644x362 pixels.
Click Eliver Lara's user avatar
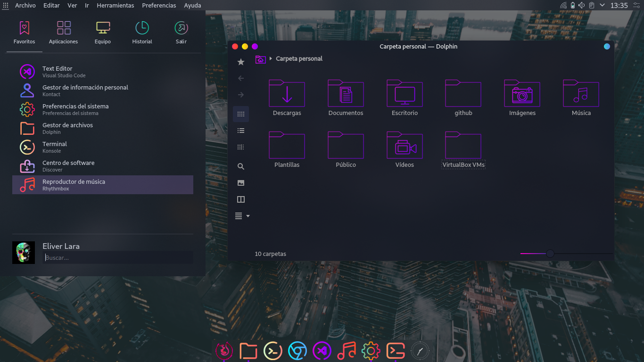(24, 253)
